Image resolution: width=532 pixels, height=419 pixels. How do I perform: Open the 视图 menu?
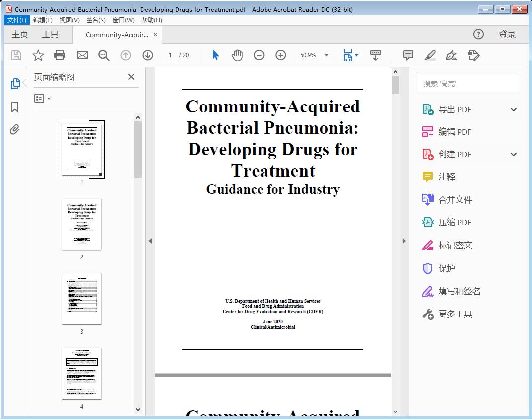click(69, 20)
